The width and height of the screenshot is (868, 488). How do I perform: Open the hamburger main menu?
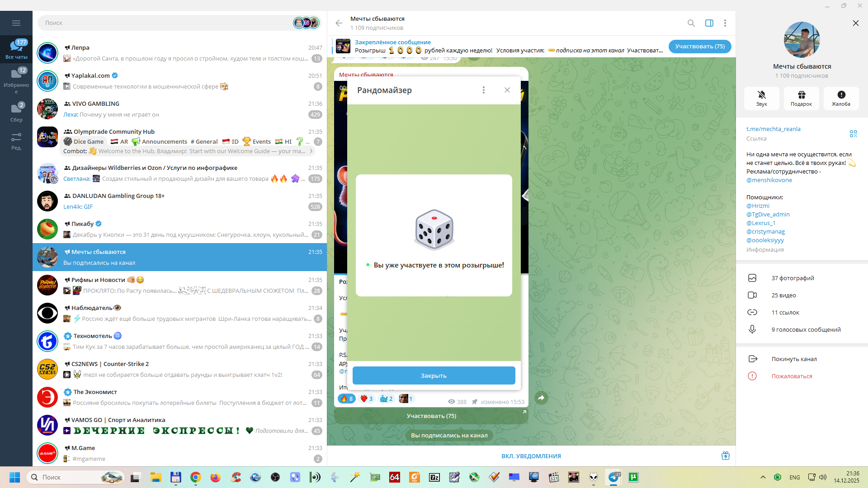point(16,23)
